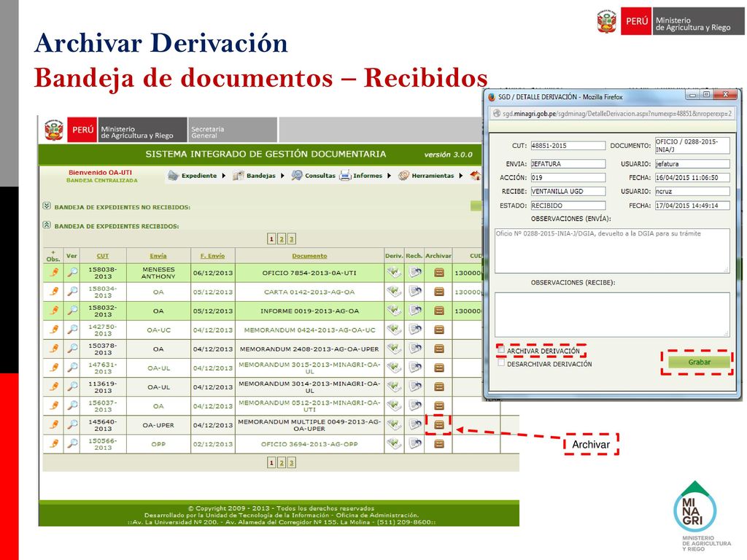Derive MEMORANDUM 2408-2013-AG-OA-UPER document
Screen dimensions: 747x560
(394, 349)
